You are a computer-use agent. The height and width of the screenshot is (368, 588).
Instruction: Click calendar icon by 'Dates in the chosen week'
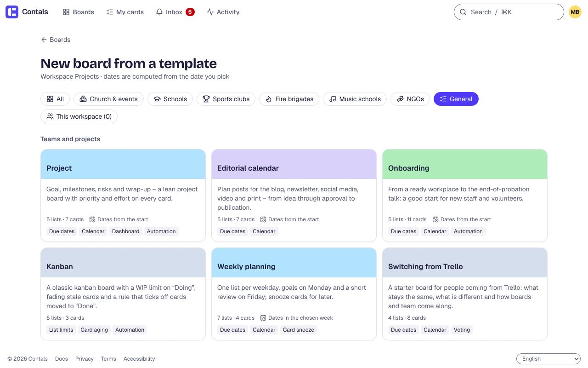click(263, 318)
